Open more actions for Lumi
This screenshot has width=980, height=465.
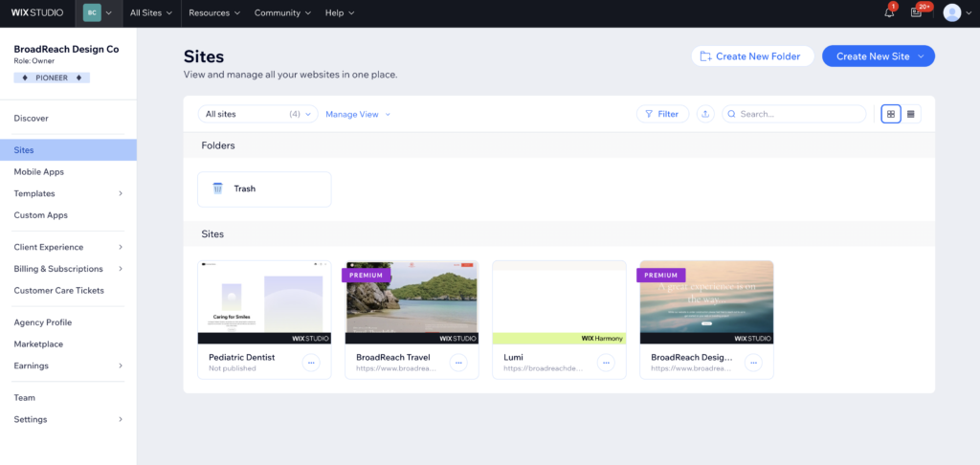(x=606, y=363)
